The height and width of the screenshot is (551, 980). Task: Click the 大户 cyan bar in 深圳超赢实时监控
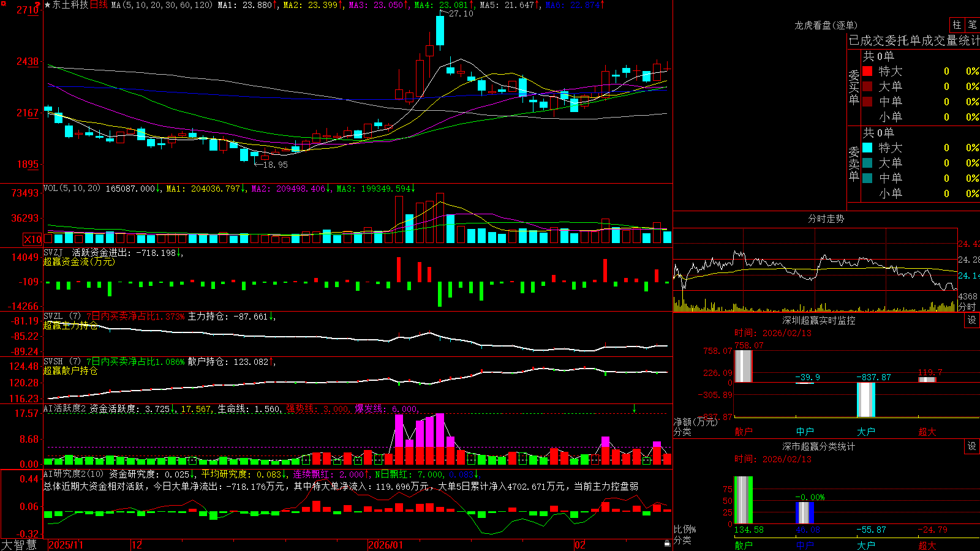865,400
